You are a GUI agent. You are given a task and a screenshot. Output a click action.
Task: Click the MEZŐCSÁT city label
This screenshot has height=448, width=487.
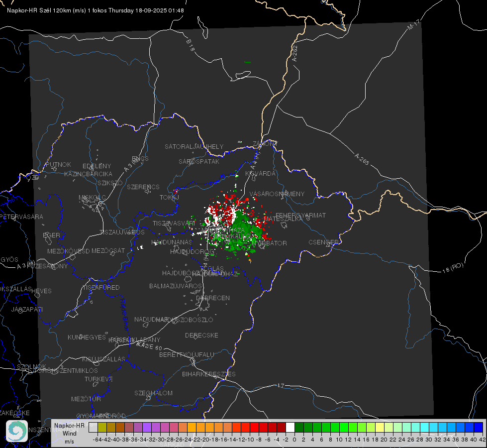[x=108, y=250]
